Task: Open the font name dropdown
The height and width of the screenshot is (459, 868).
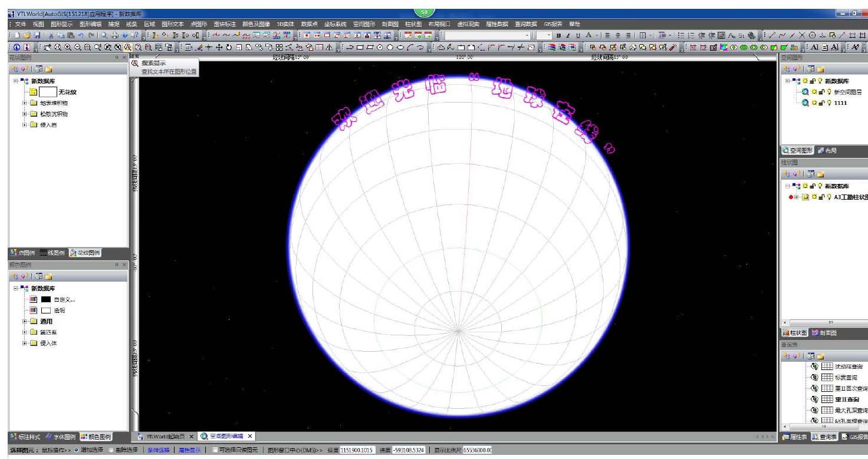Action: [527, 35]
